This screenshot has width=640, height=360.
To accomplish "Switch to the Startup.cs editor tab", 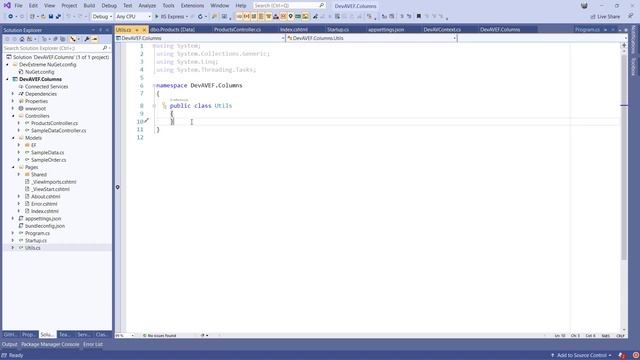I will [338, 30].
